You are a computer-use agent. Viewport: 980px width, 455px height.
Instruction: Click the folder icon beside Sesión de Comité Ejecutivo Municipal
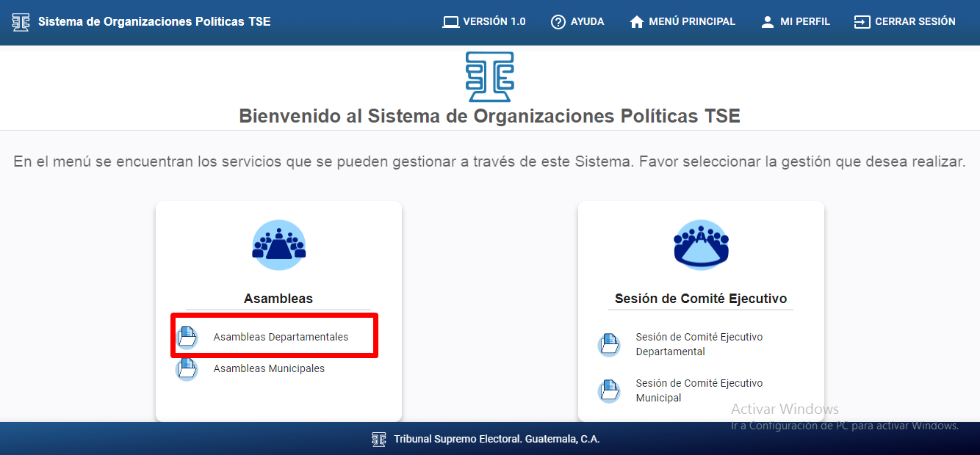pos(609,390)
